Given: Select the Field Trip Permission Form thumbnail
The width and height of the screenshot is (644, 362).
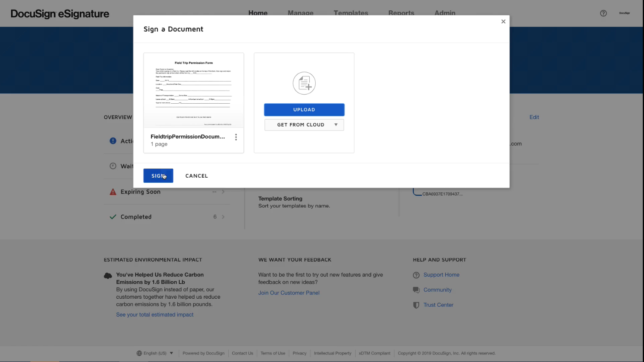Looking at the screenshot, I should coord(194,90).
